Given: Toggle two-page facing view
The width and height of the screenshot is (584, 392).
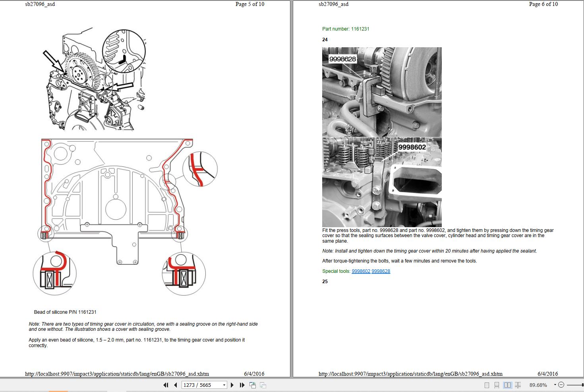Looking at the screenshot, I should (507, 385).
